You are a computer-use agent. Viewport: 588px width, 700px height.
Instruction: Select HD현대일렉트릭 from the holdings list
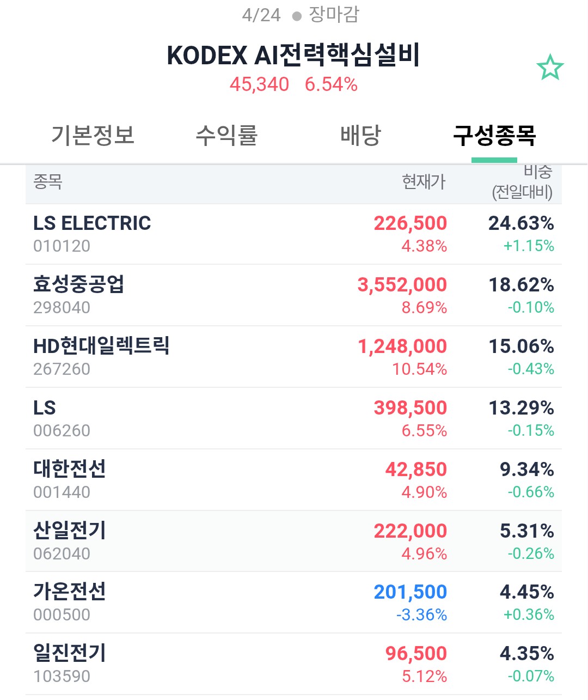coord(293,357)
